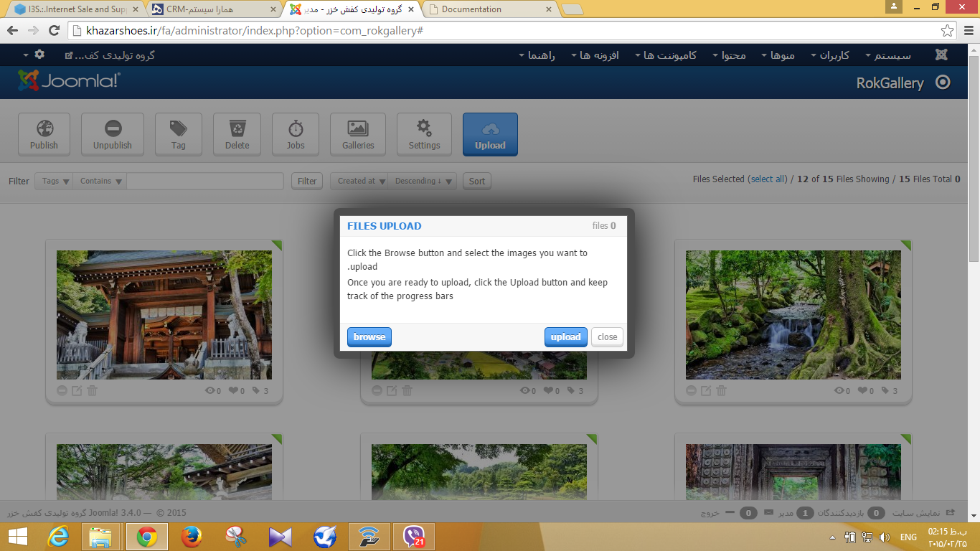Open the Galleries manager

[358, 134]
